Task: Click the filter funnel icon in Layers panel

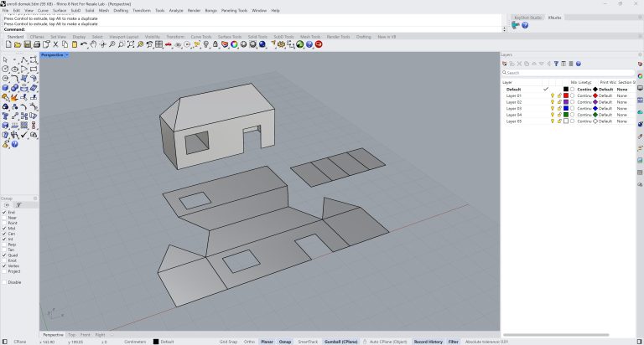Action: pos(556,64)
